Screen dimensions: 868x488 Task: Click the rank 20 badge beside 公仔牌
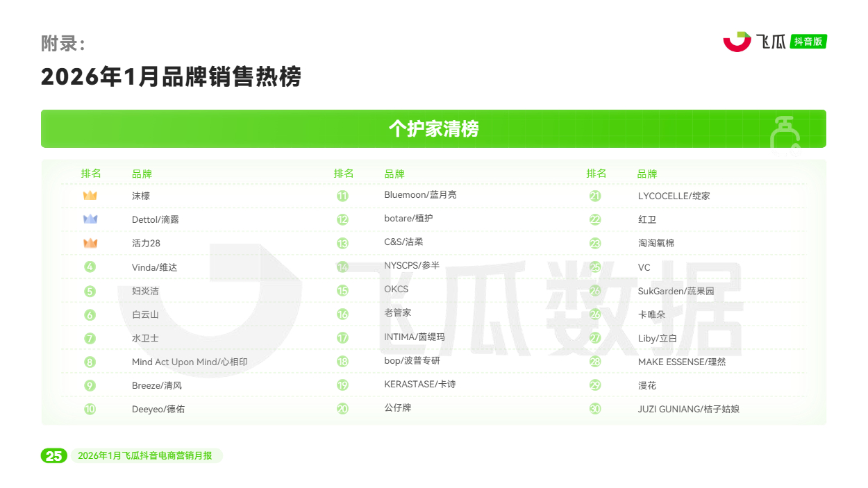pos(342,409)
